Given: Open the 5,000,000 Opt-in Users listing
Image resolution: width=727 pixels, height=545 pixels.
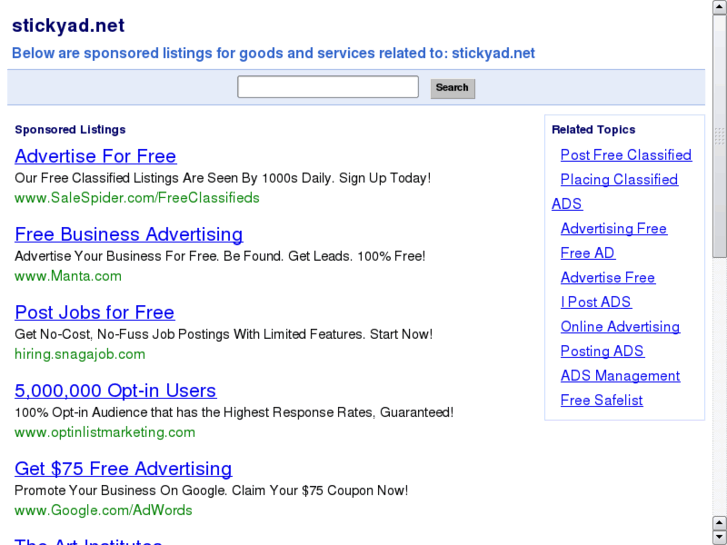Looking at the screenshot, I should [x=115, y=390].
